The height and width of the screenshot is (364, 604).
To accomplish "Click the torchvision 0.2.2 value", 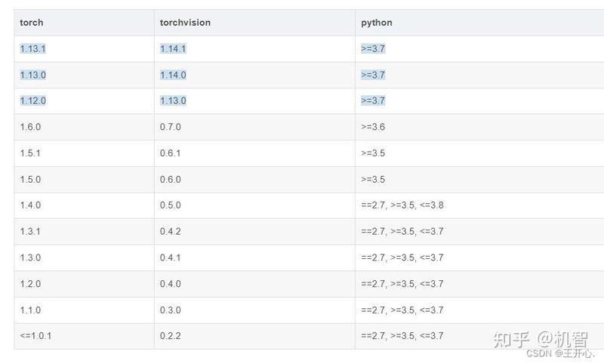I will pyautogui.click(x=171, y=336).
